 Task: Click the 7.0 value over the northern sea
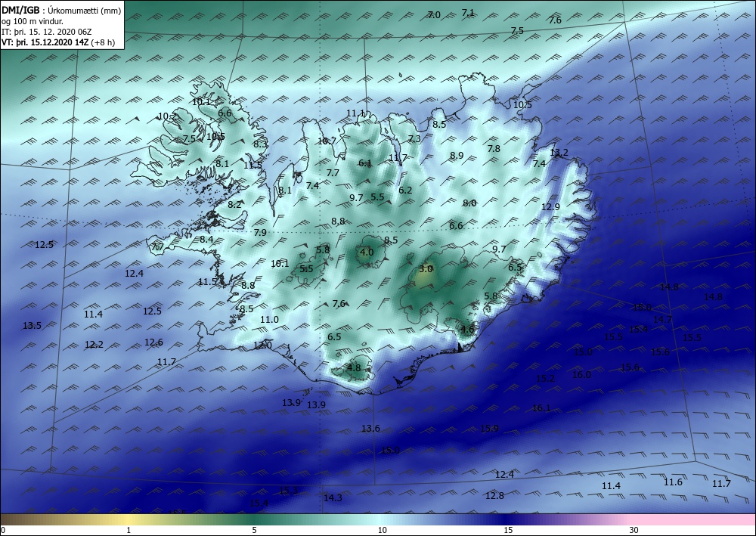point(434,15)
